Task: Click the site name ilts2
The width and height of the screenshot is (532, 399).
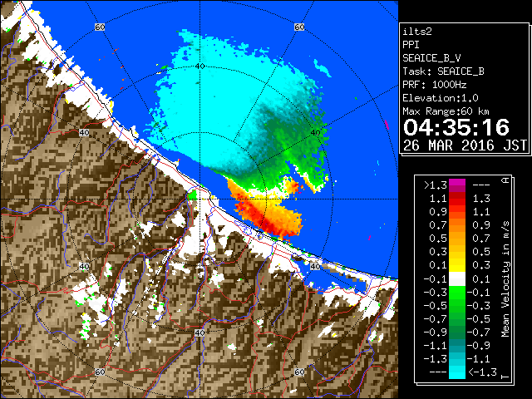Action: (417, 32)
